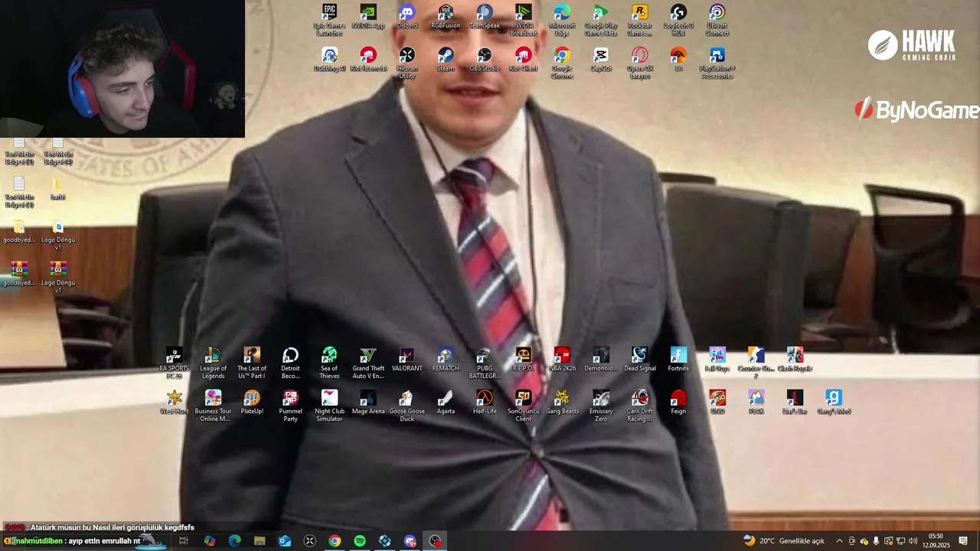Select the Clash Royale icon

(795, 360)
